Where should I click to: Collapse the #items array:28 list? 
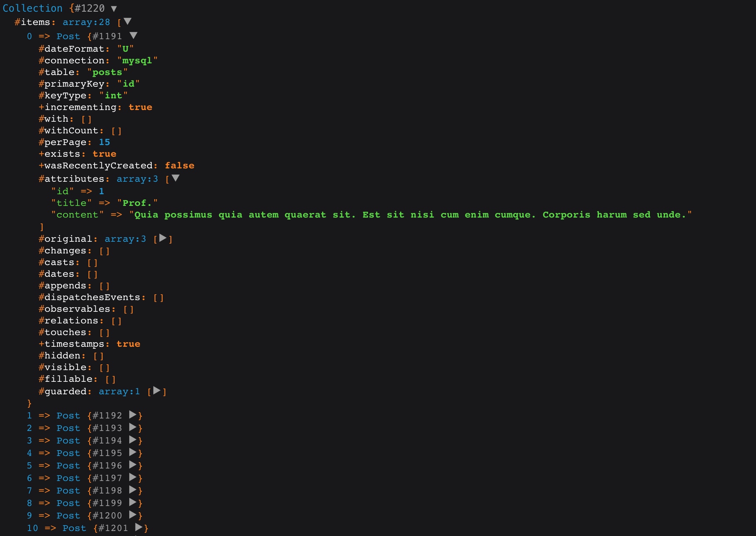click(128, 21)
